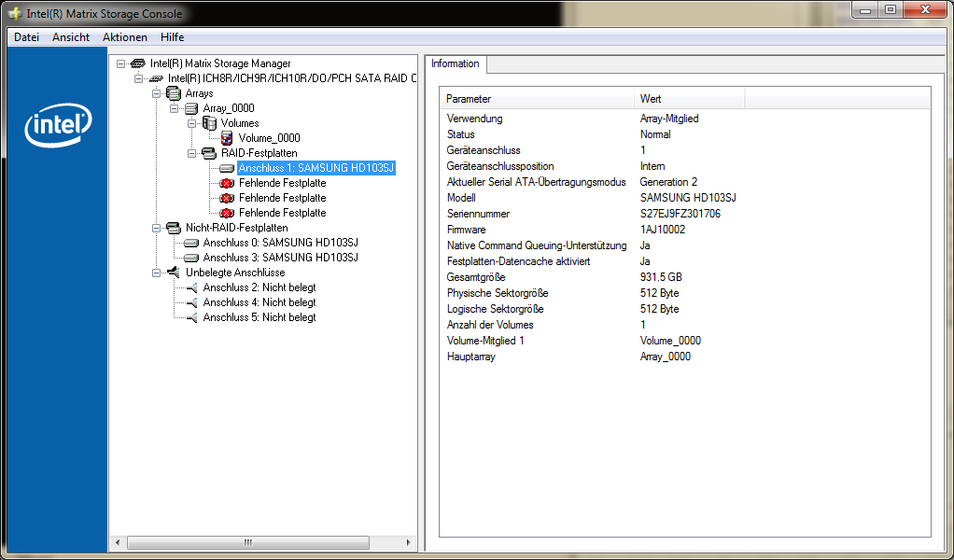
Task: Click the Anschluss 0 disk icon
Action: pos(191,243)
